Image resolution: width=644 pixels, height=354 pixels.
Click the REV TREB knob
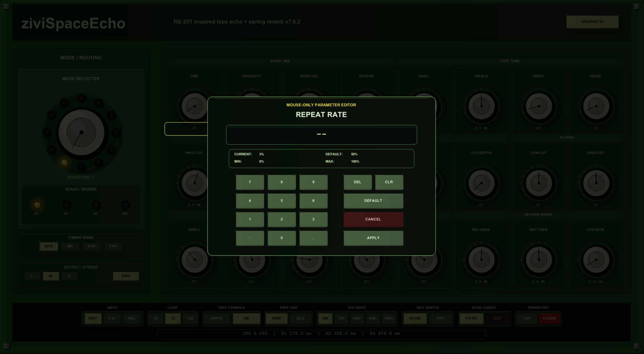539,259
